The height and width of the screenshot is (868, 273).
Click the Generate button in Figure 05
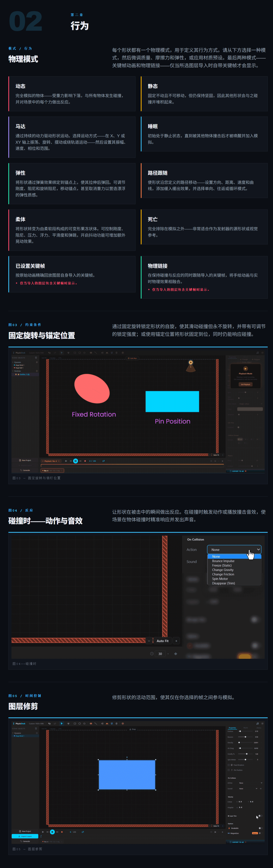pos(25,841)
